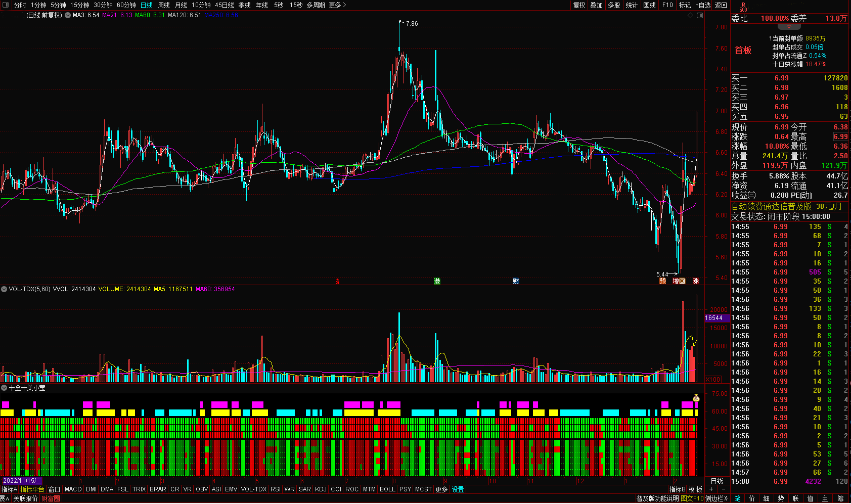Toggle the panel icon beside the diamond

700,16
